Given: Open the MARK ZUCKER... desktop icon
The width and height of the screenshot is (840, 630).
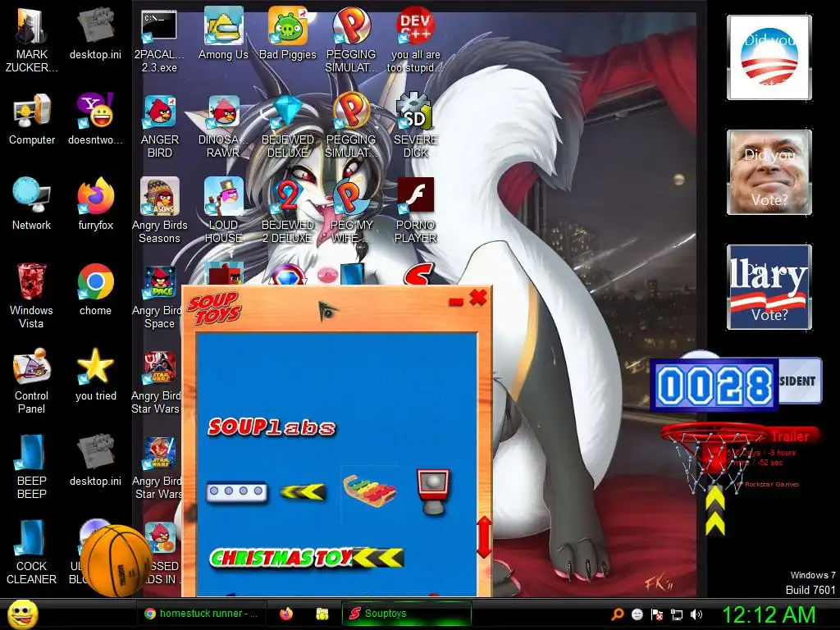Looking at the screenshot, I should pyautogui.click(x=31, y=39).
